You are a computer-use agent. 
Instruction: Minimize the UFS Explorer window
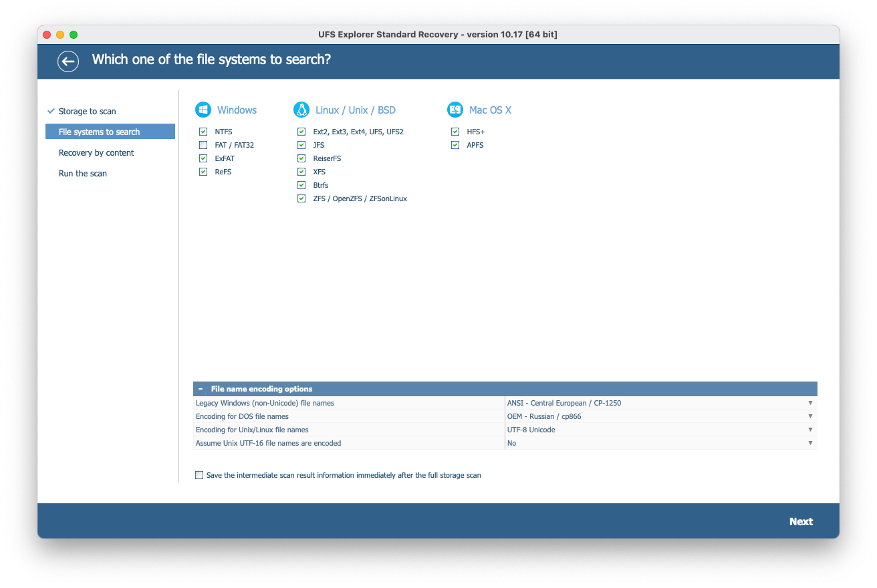tap(60, 35)
